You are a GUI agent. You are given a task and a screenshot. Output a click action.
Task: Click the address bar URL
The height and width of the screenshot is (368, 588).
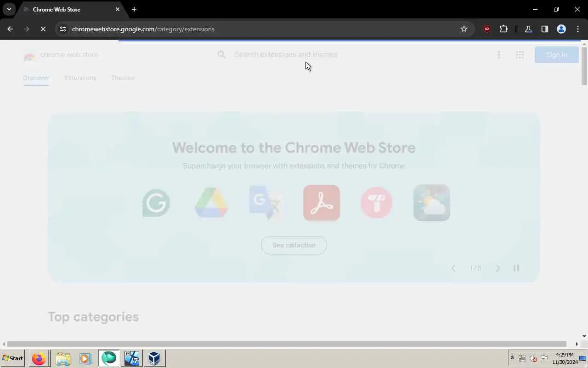[143, 29]
